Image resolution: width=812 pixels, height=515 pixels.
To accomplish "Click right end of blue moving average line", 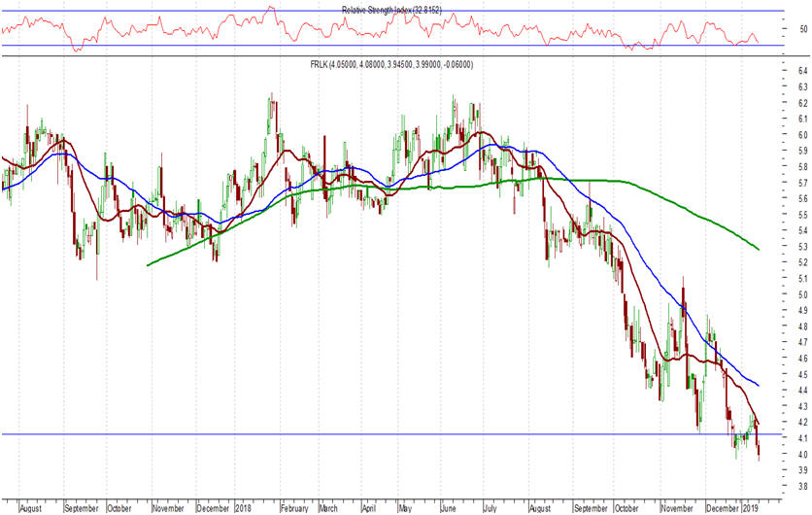I will coord(758,386).
